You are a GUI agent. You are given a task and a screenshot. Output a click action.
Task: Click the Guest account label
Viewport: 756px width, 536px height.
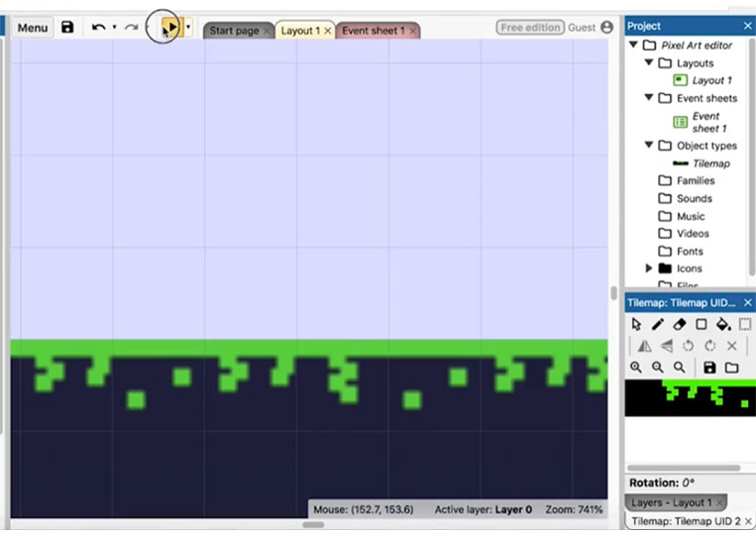pos(582,28)
